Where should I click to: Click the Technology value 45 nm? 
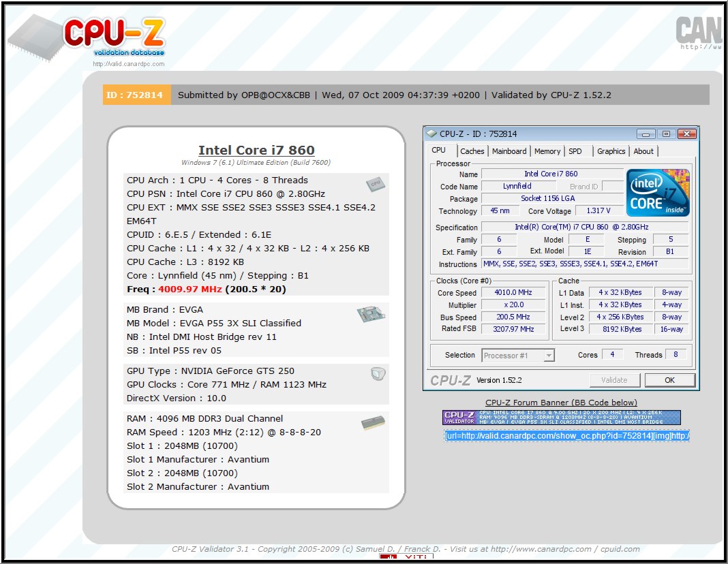point(500,210)
